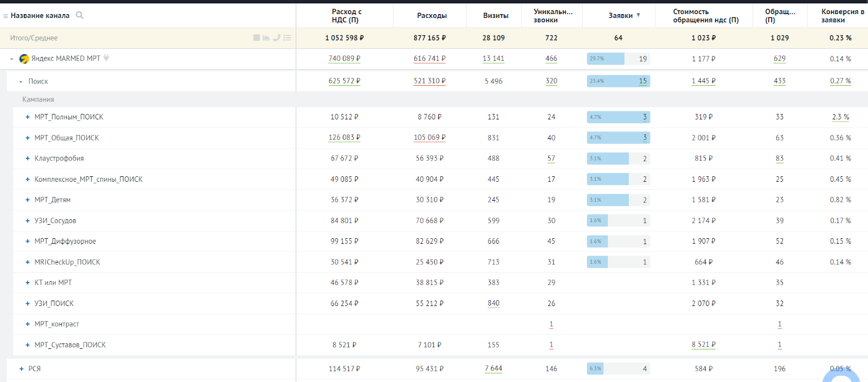The width and height of the screenshot is (868, 382).
Task: Sort by the Заявки column header
Action: point(621,16)
